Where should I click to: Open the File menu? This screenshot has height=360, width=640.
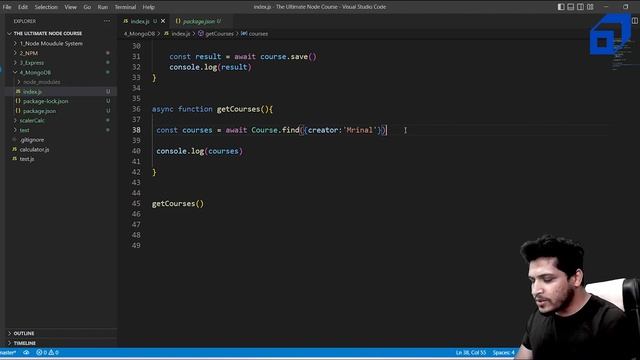(x=7, y=7)
